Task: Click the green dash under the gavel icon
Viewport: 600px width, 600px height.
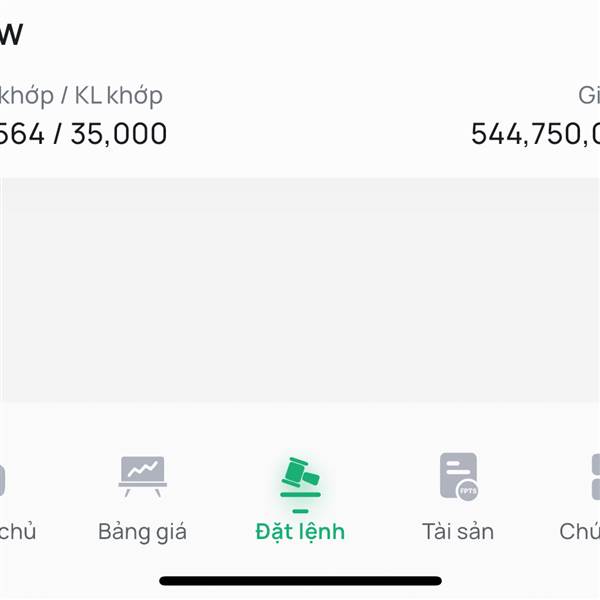Action: coord(300,511)
